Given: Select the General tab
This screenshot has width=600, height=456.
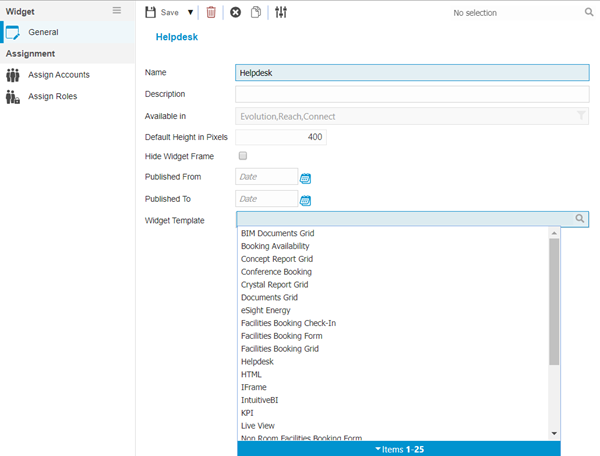Looking at the screenshot, I should pyautogui.click(x=43, y=32).
